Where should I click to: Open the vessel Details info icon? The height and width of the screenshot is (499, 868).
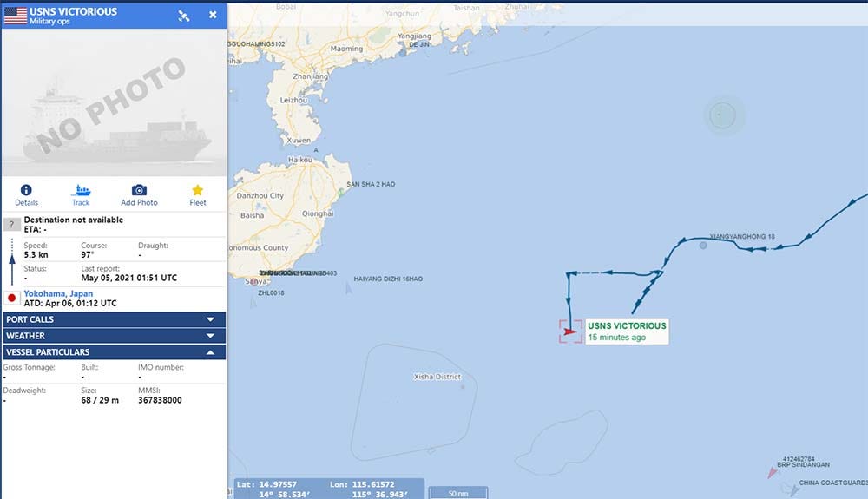click(26, 190)
